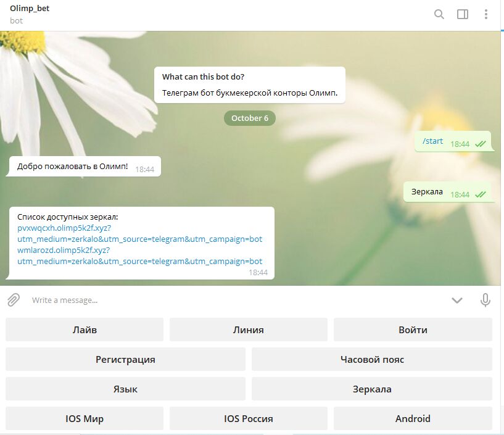Open the wmlarozd.olimp5k2f.xyz mirror link
The width and height of the screenshot is (504, 435).
coord(140,255)
